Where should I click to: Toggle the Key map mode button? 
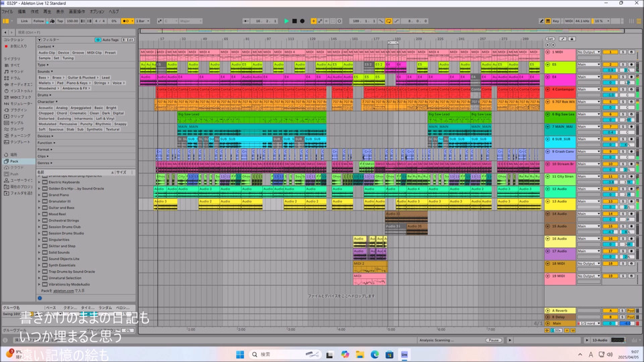point(555,21)
